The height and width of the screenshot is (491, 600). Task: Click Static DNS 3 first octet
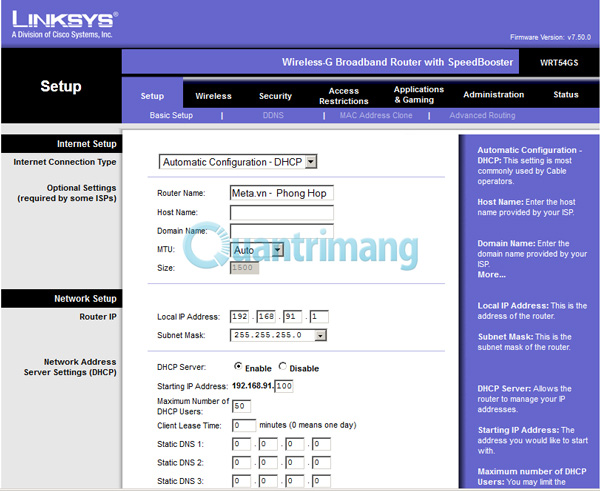click(x=241, y=481)
